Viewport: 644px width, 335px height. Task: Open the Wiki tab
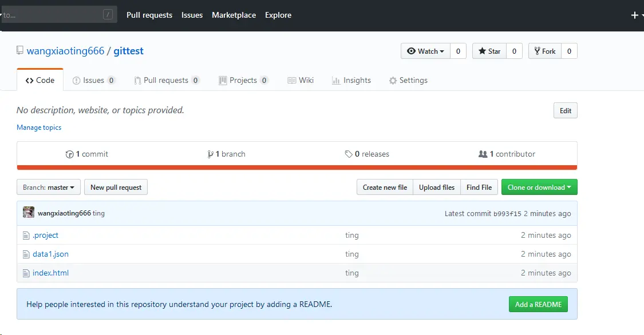[301, 81]
